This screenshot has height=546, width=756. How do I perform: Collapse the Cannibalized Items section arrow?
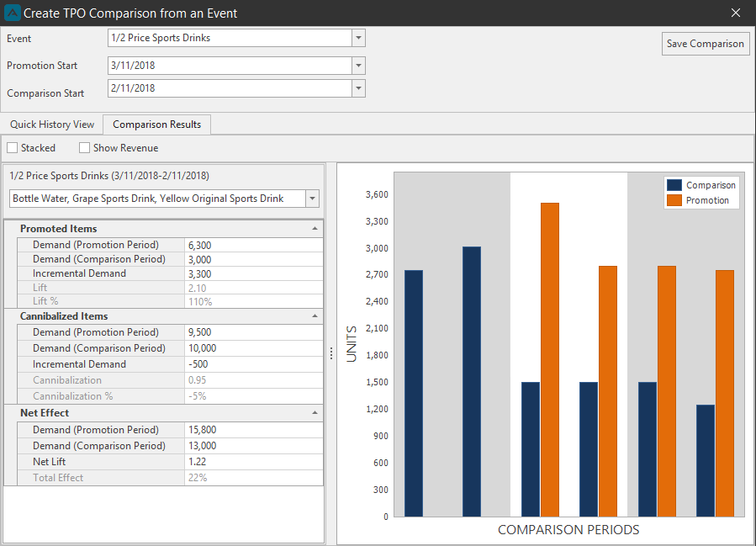click(315, 316)
